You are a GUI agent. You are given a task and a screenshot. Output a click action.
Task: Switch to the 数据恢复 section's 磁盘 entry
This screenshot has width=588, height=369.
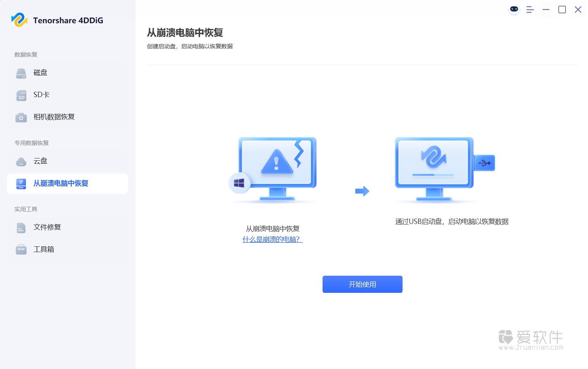click(x=40, y=73)
